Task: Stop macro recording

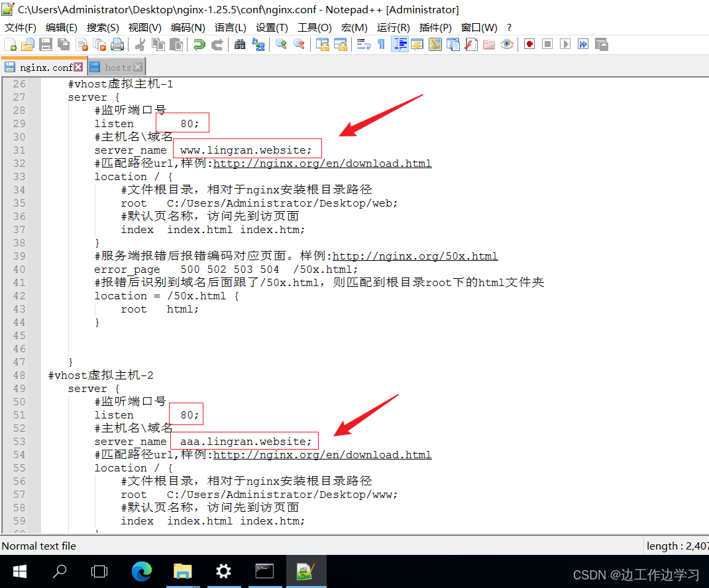Action: point(547,44)
